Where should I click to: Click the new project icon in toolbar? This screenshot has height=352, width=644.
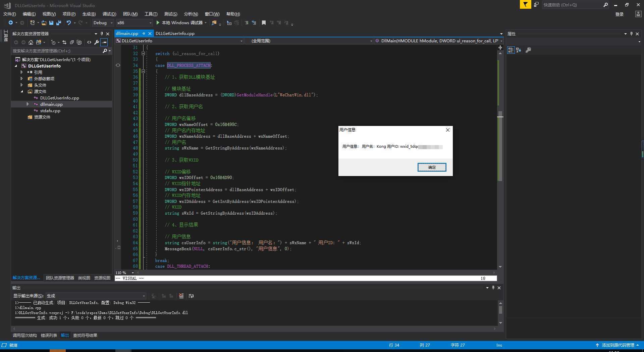pos(33,23)
